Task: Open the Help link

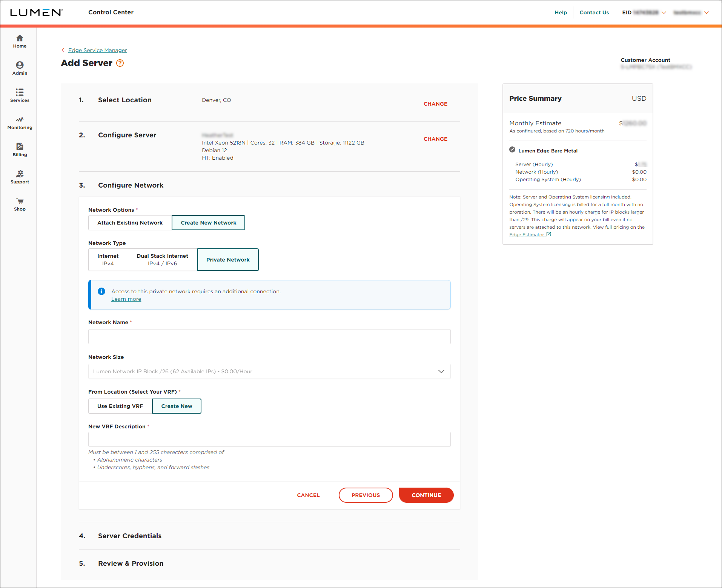Action: pyautogui.click(x=561, y=12)
